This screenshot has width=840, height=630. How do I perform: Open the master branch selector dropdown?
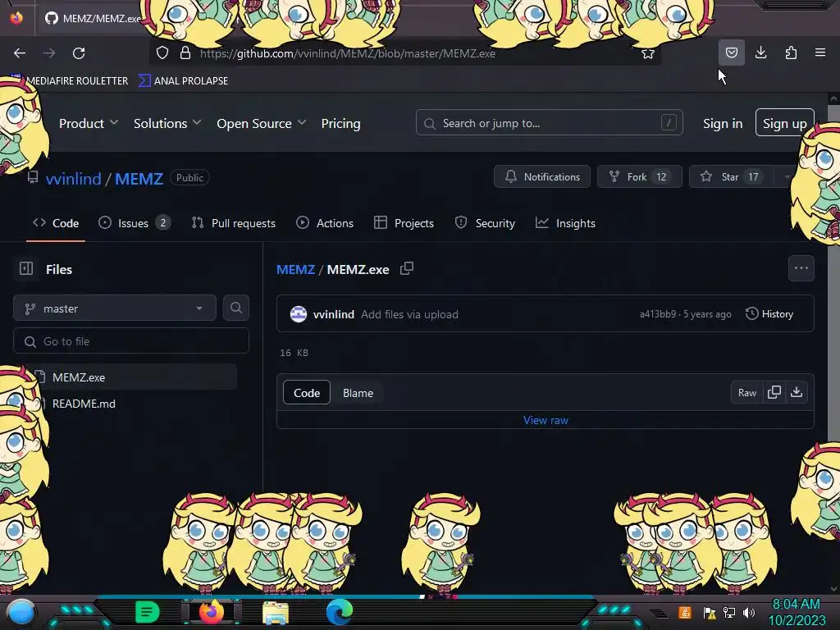(x=115, y=308)
